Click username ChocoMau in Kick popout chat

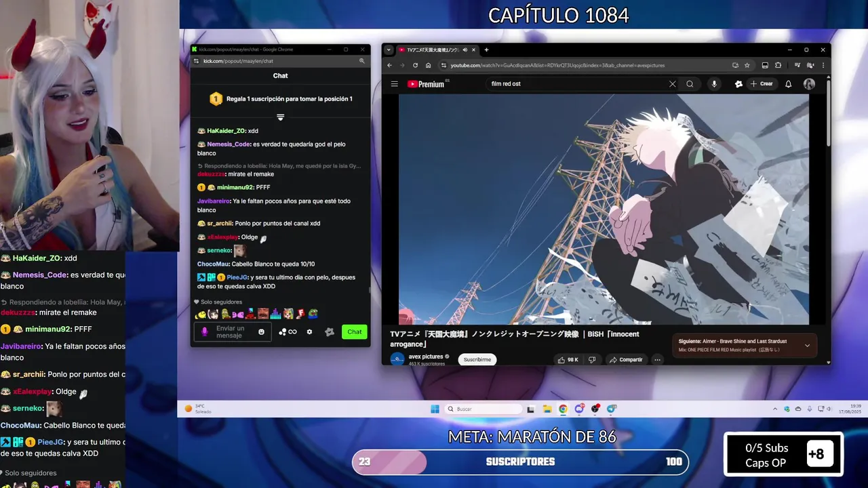click(x=212, y=264)
